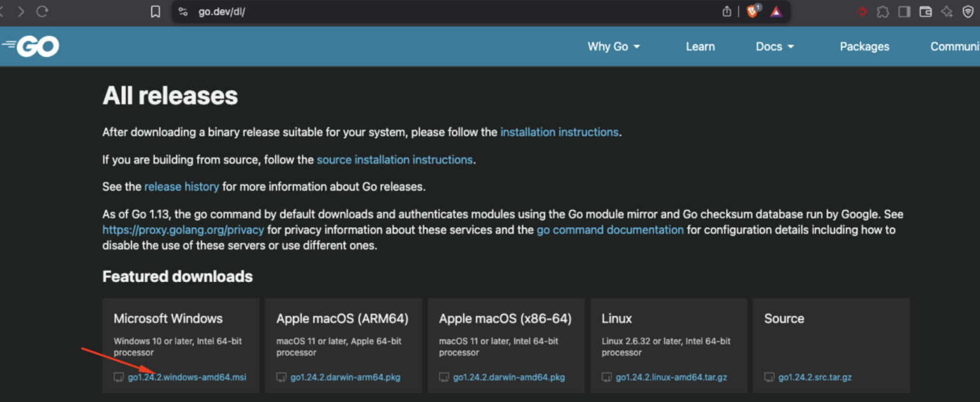Open Leo AI with the sparkle icon
980x402 pixels.
point(946,11)
